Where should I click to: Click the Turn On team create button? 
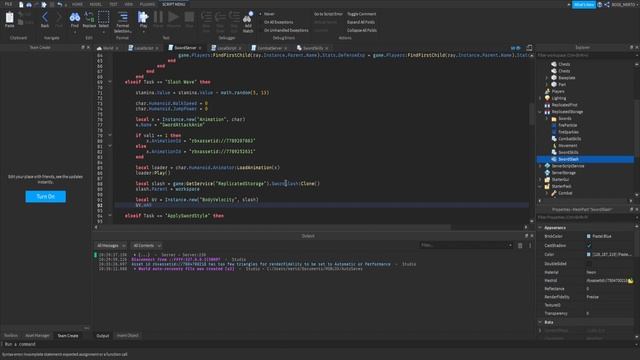(x=45, y=196)
